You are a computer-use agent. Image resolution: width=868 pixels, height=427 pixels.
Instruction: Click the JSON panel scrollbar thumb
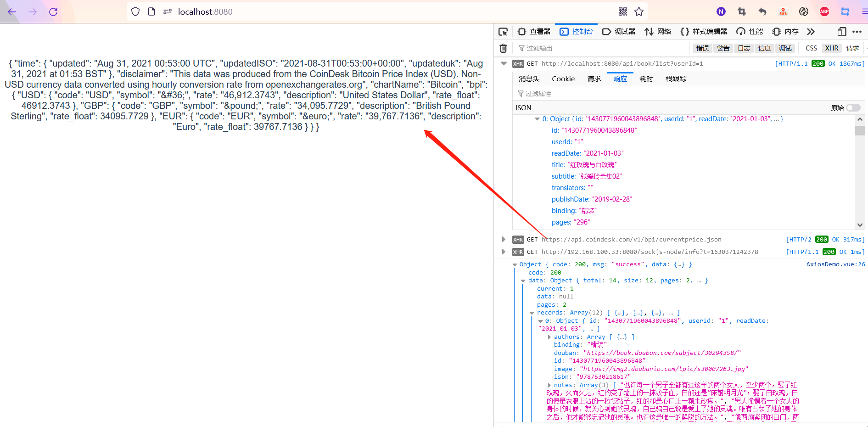click(860, 130)
